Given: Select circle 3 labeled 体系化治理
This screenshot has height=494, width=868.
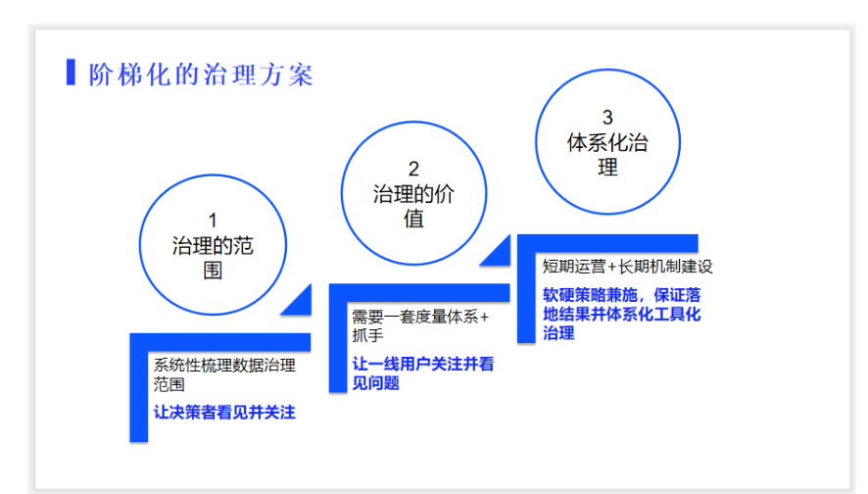Looking at the screenshot, I should pos(607,141).
